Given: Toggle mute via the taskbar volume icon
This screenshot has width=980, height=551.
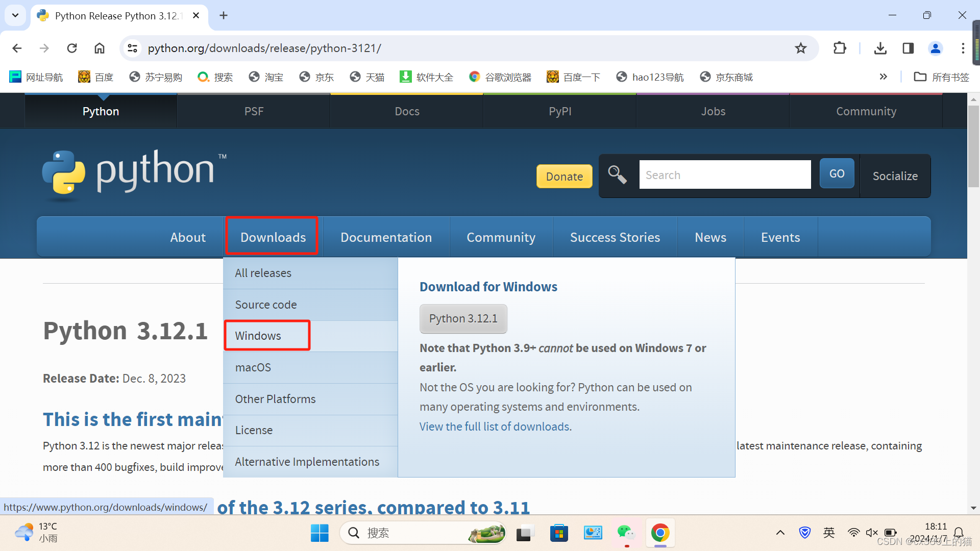Looking at the screenshot, I should coord(872,533).
